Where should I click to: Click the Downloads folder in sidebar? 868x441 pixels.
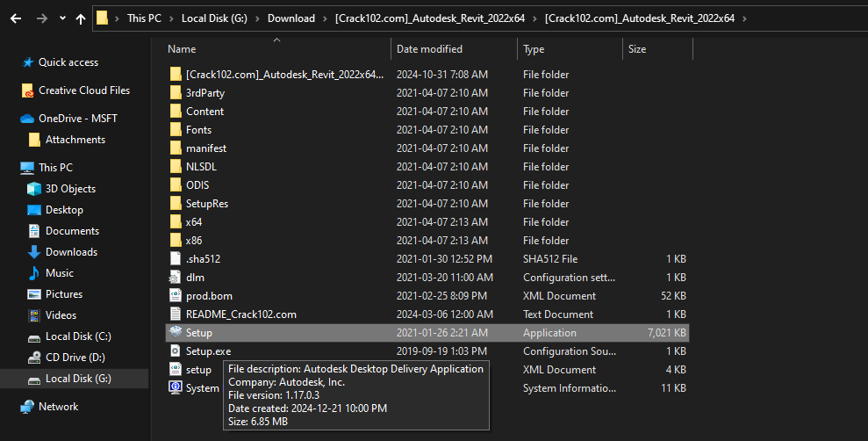point(71,252)
